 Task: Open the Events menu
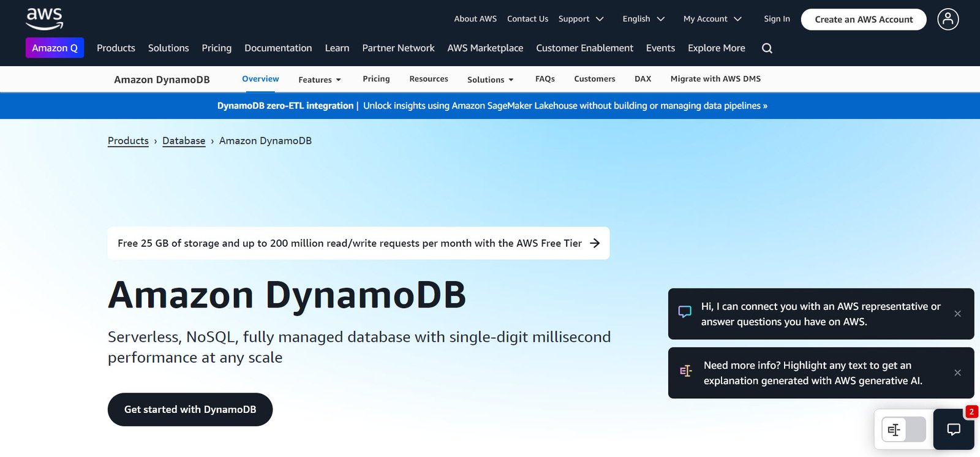coord(660,48)
